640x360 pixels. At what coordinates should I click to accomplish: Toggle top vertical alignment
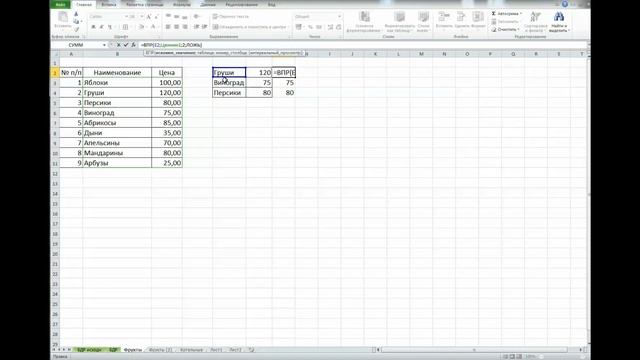point(168,16)
